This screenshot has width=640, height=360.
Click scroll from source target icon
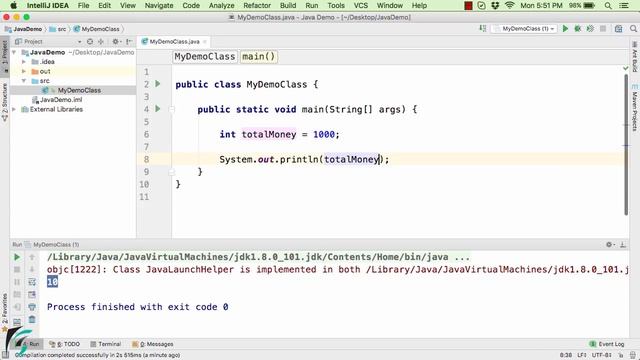[90, 42]
